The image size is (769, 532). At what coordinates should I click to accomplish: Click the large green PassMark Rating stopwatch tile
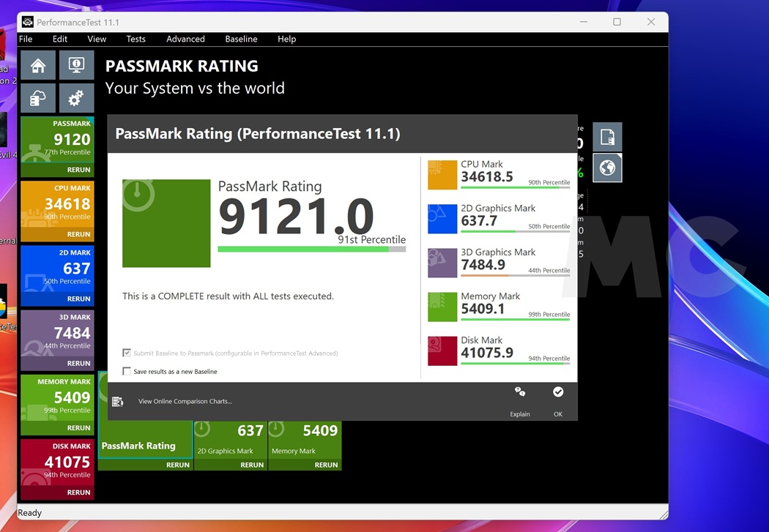tap(166, 223)
